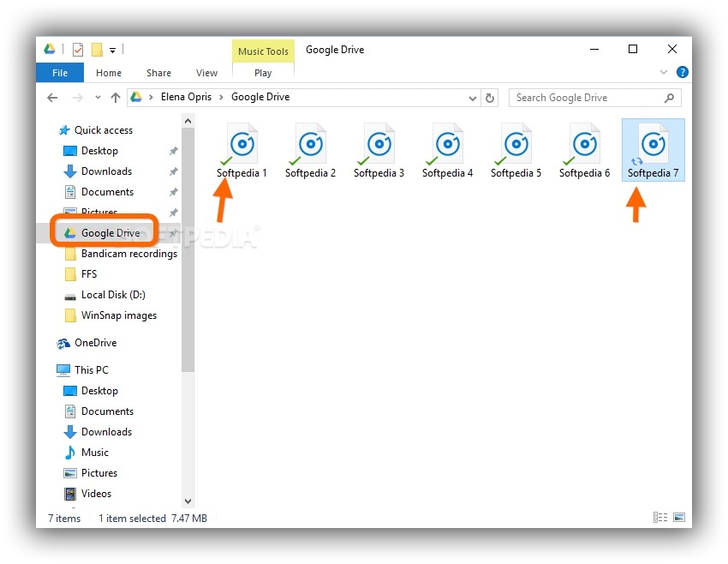Click the Refresh button in the address bar
728x564 pixels.
pyautogui.click(x=490, y=97)
